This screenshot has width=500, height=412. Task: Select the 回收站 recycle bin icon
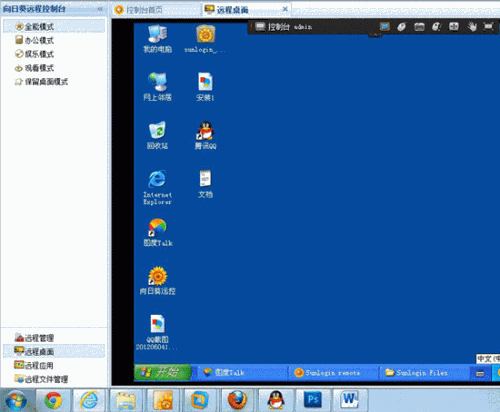pyautogui.click(x=157, y=135)
